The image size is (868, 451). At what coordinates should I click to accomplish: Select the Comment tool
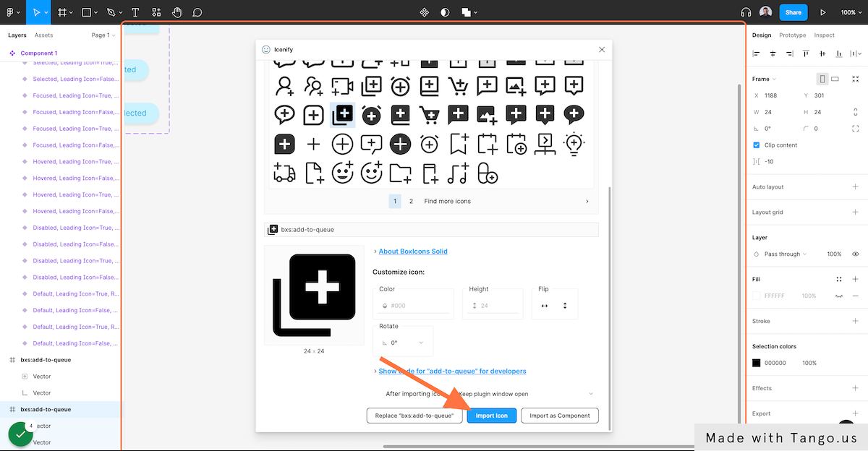point(197,12)
